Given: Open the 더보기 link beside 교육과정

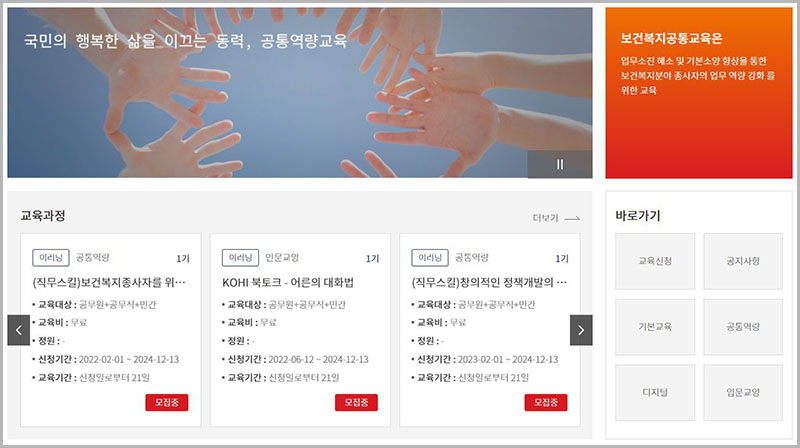Looking at the screenshot, I should click(x=556, y=217).
